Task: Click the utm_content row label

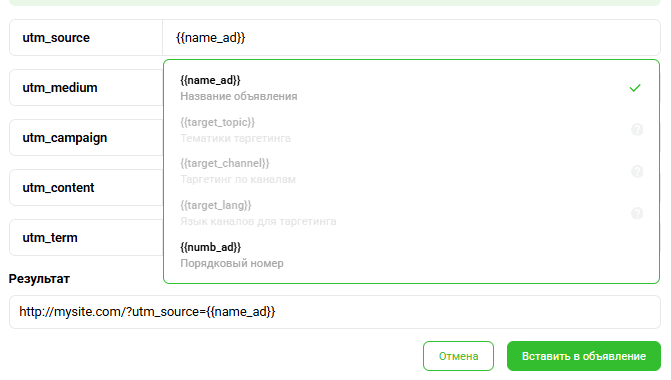Action: tap(58, 187)
